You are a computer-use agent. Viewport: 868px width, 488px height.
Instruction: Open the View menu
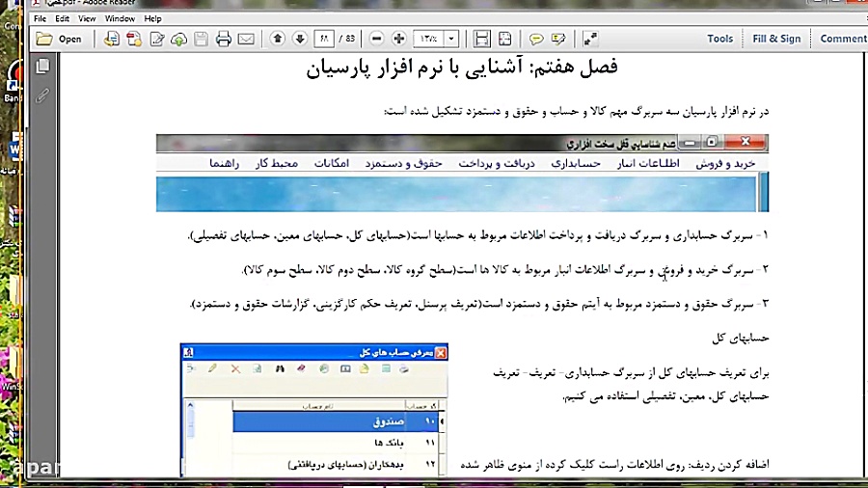click(87, 18)
